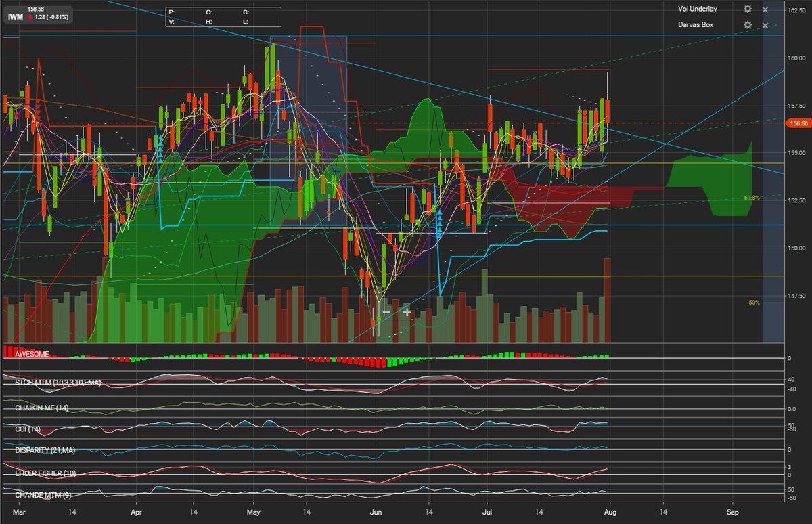Click the 61.8% Fibonacci level label

pyautogui.click(x=750, y=198)
